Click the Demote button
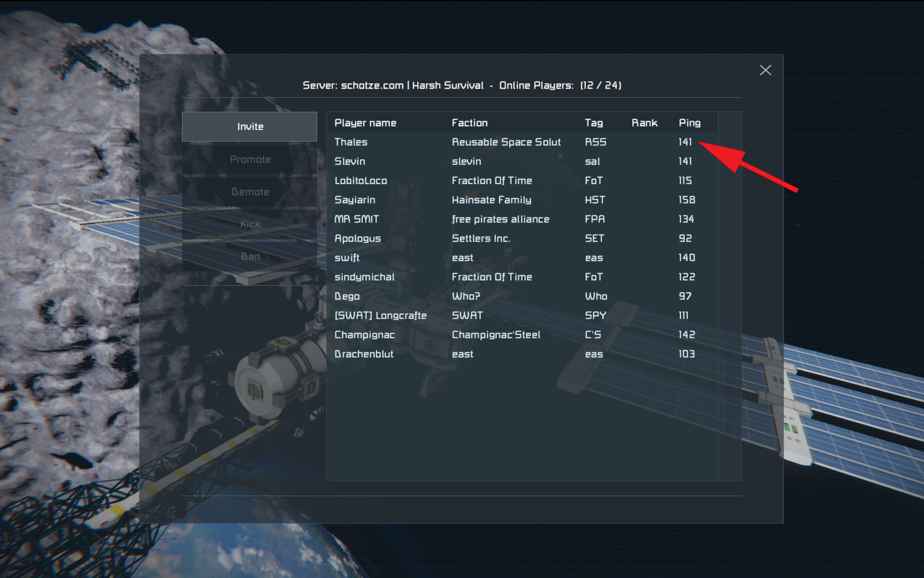The width and height of the screenshot is (924, 578). point(249,192)
